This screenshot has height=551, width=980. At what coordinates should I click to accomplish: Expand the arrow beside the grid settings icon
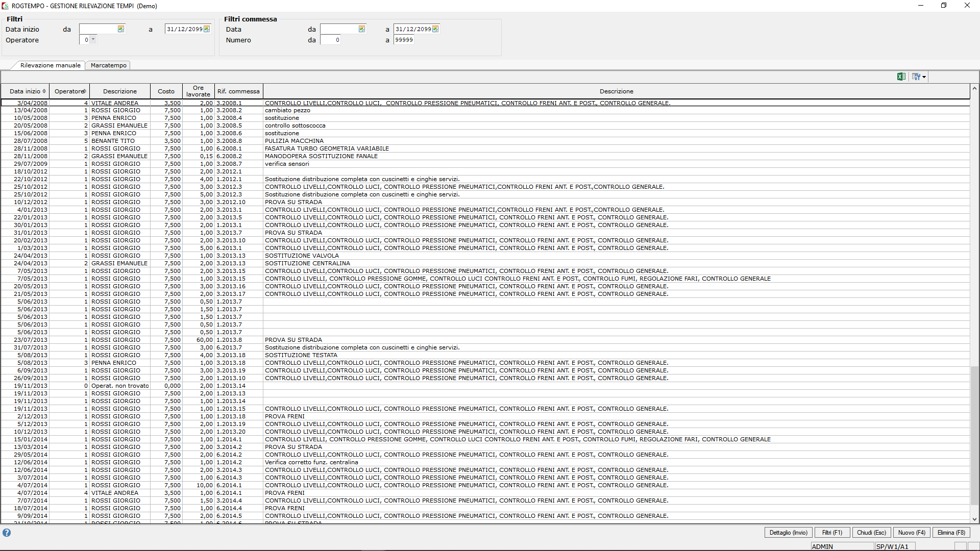pyautogui.click(x=924, y=77)
